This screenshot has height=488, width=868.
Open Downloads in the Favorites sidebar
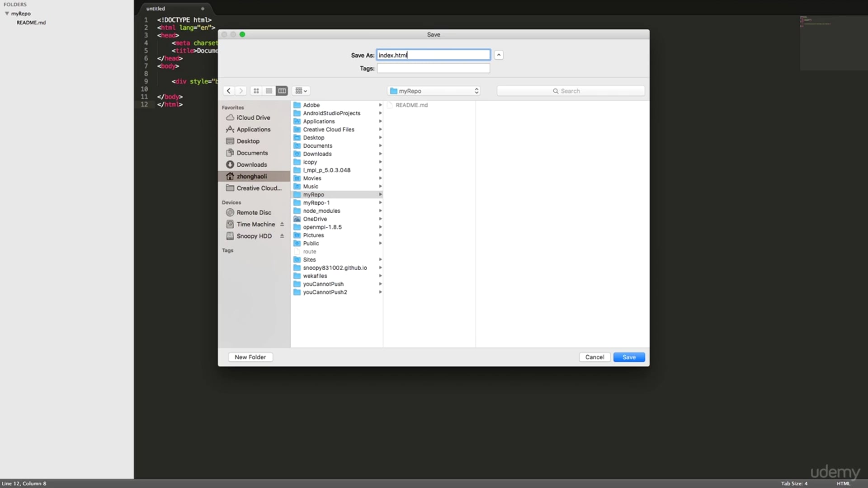click(x=251, y=164)
